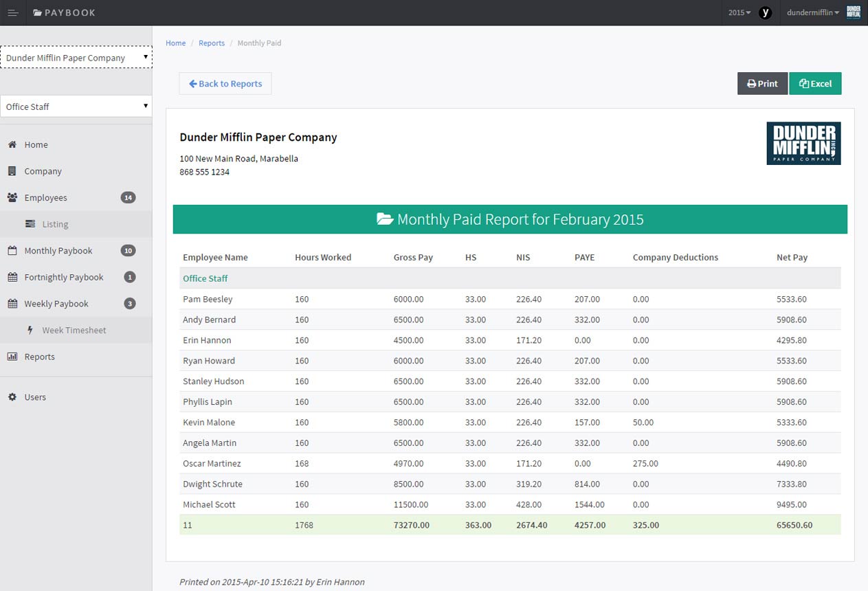
Task: Click the Home house icon in sidebar
Action: (12, 144)
